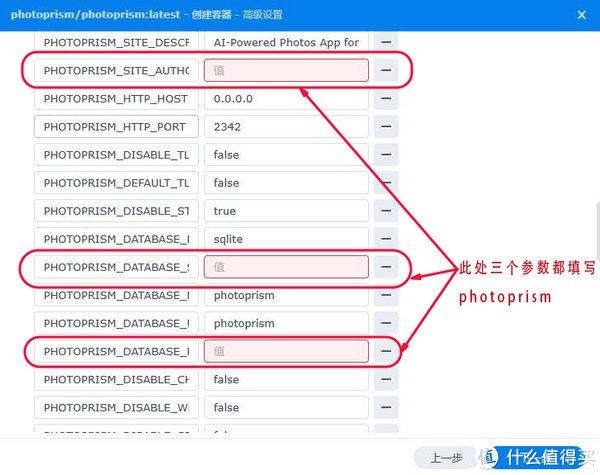Edit the PHOTOPRISM_DISABLE_TL false value

(286, 155)
